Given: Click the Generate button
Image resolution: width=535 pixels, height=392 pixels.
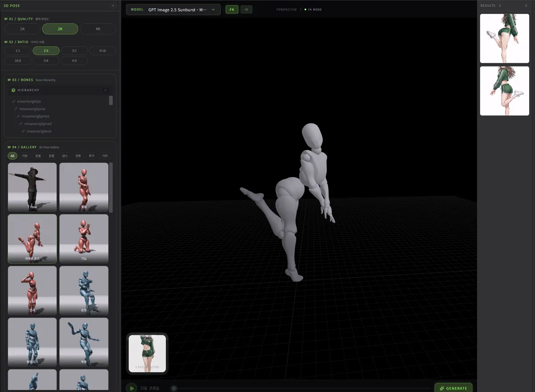Looking at the screenshot, I should point(453,388).
